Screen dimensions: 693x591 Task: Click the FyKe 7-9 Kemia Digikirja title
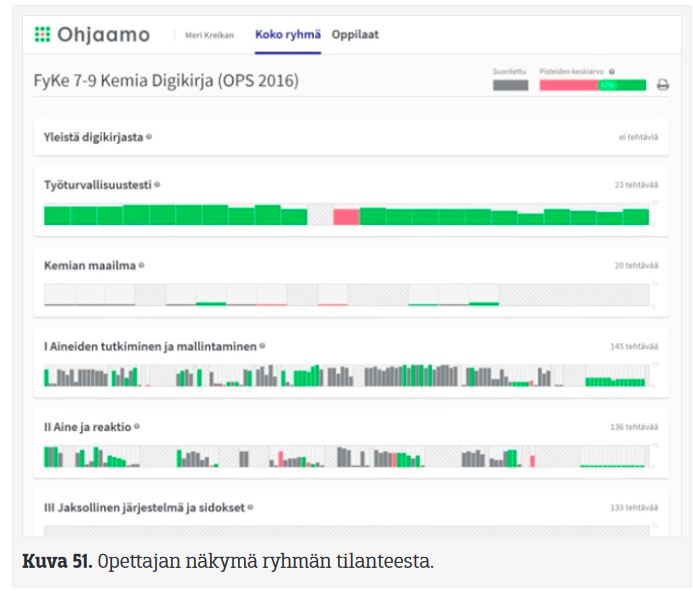(x=166, y=81)
